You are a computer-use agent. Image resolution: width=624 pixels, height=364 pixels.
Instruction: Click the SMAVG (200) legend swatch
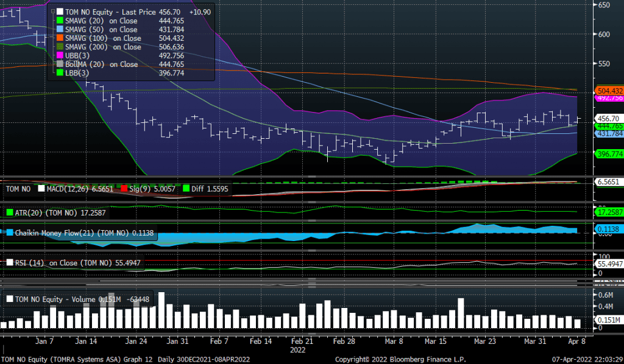click(60, 47)
